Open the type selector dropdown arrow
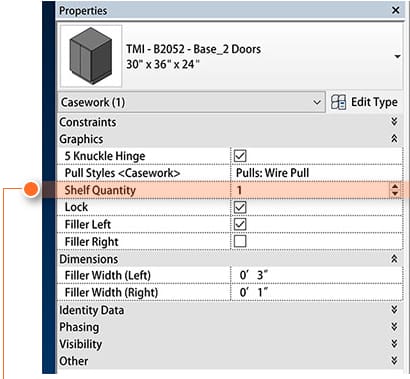 pos(397,56)
